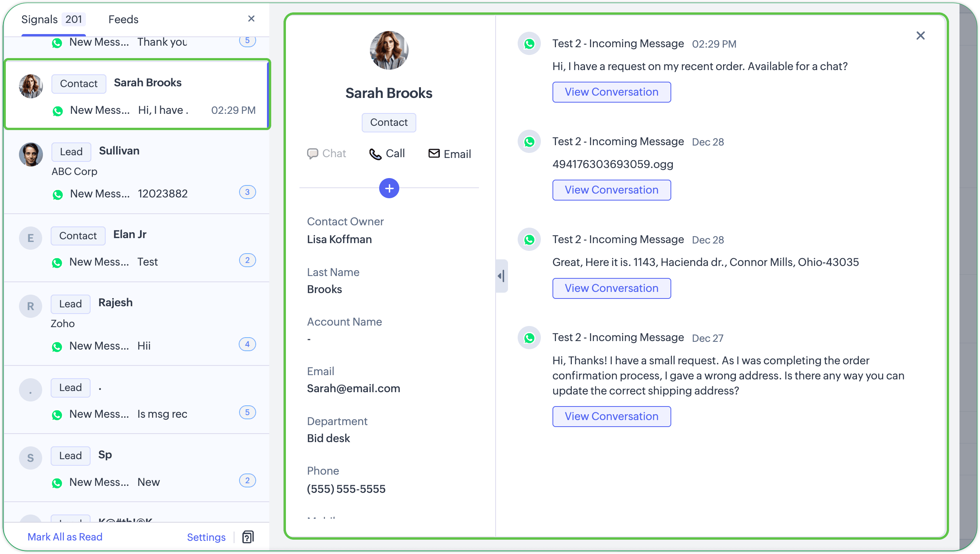Click the blue plus add button
The height and width of the screenshot is (554, 980).
coord(389,188)
